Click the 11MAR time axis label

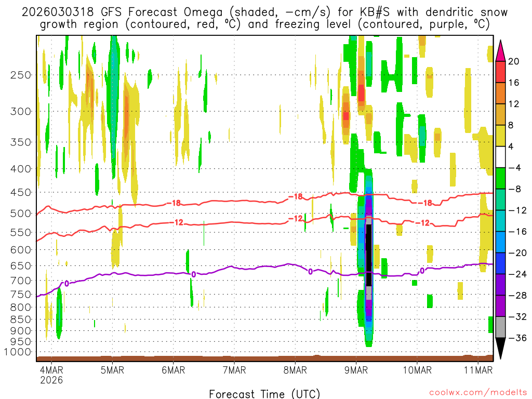coord(478,370)
